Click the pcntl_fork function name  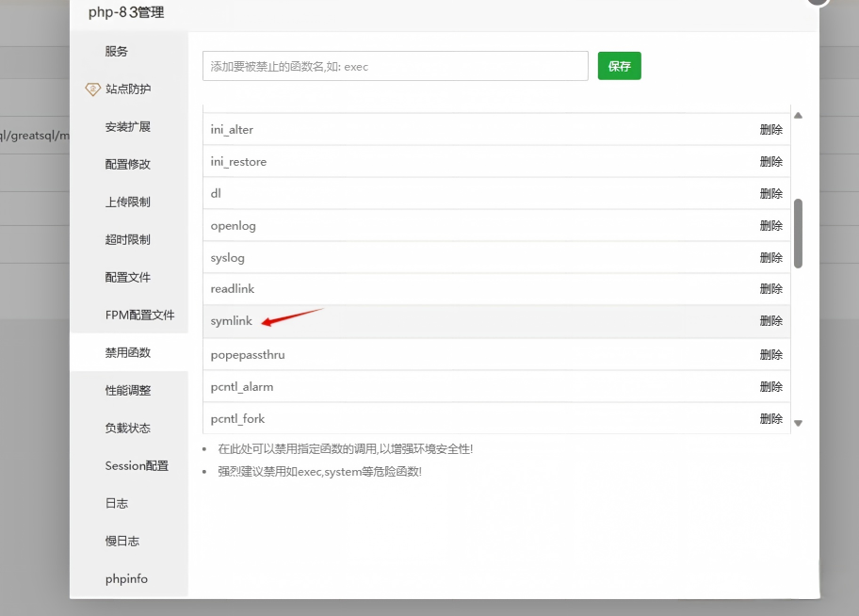(237, 419)
